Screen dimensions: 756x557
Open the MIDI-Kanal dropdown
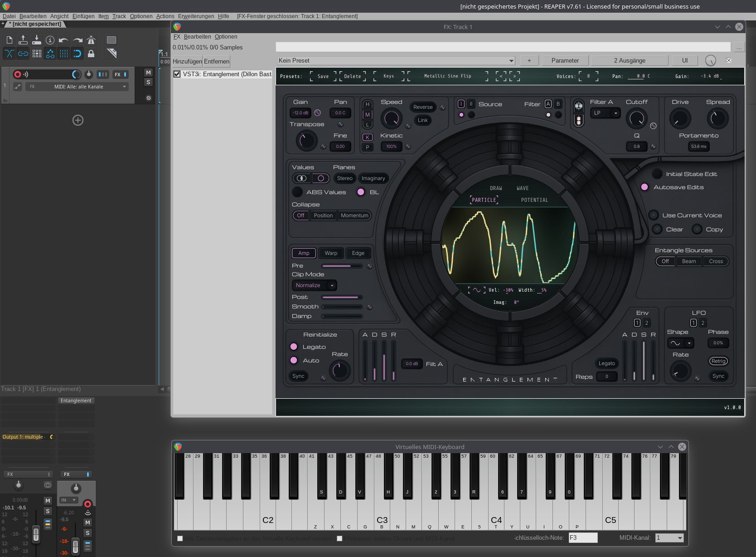coord(669,538)
